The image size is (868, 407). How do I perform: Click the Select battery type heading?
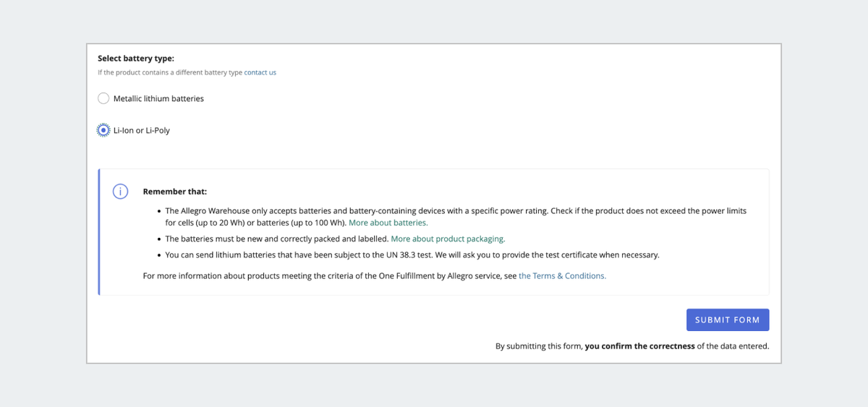(136, 59)
